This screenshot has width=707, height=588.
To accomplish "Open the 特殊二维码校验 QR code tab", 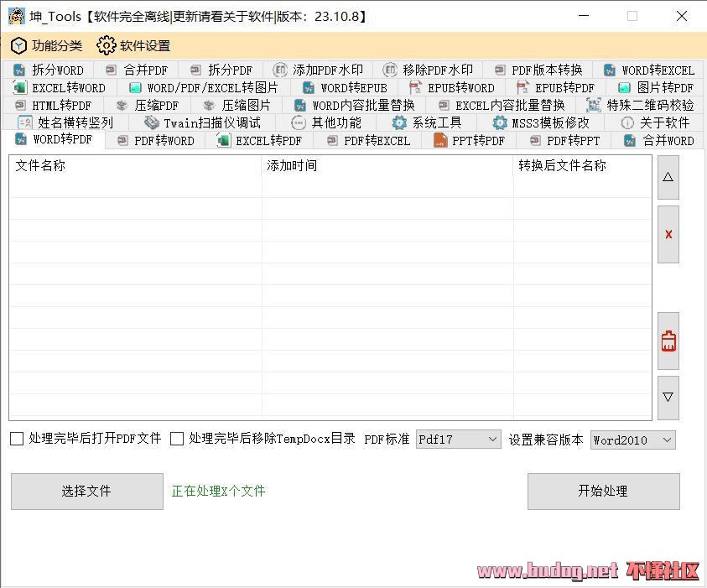I will [640, 106].
